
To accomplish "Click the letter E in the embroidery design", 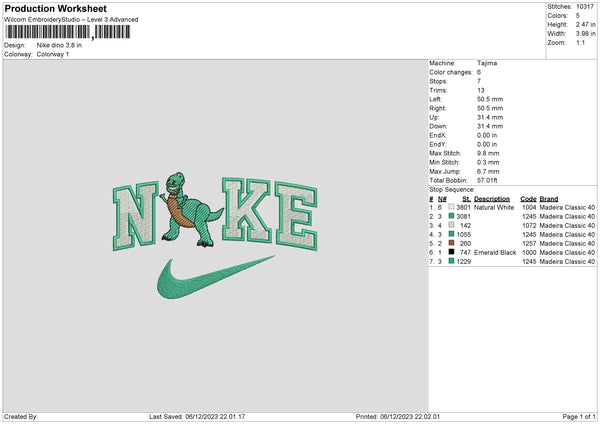I will [x=296, y=216].
